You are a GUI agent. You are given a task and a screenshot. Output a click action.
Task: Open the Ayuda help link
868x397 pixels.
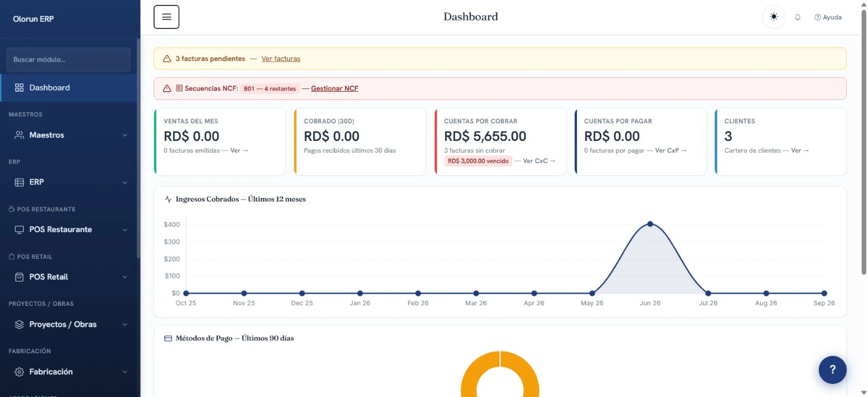[828, 17]
